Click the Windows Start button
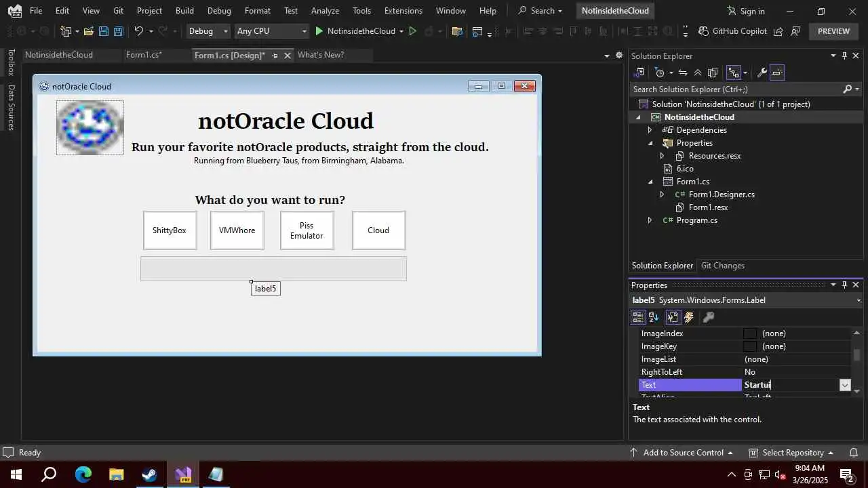 16,474
